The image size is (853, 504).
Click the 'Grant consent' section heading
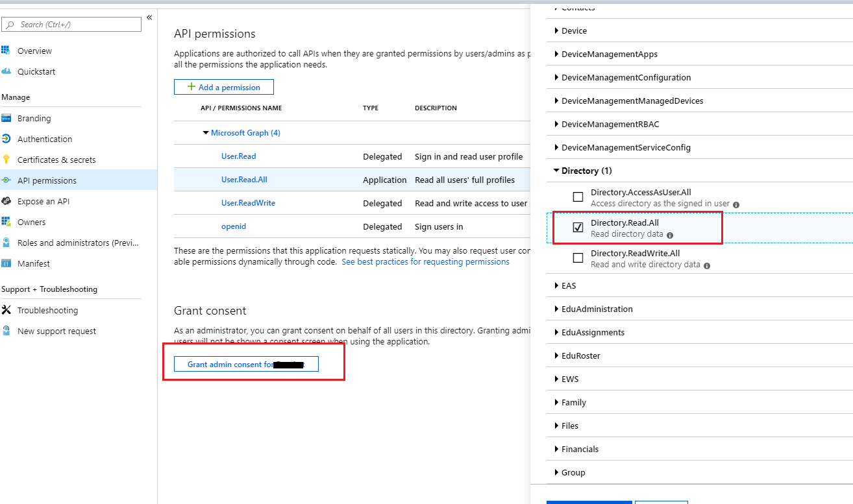pyautogui.click(x=210, y=311)
